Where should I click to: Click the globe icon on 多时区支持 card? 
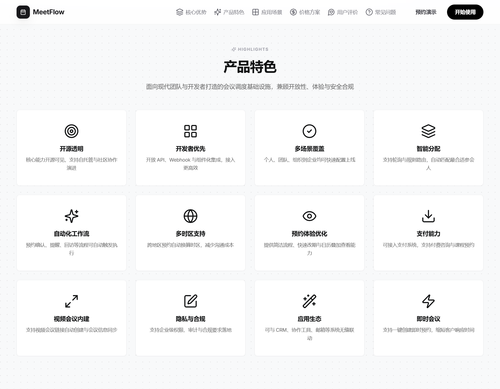tap(190, 216)
